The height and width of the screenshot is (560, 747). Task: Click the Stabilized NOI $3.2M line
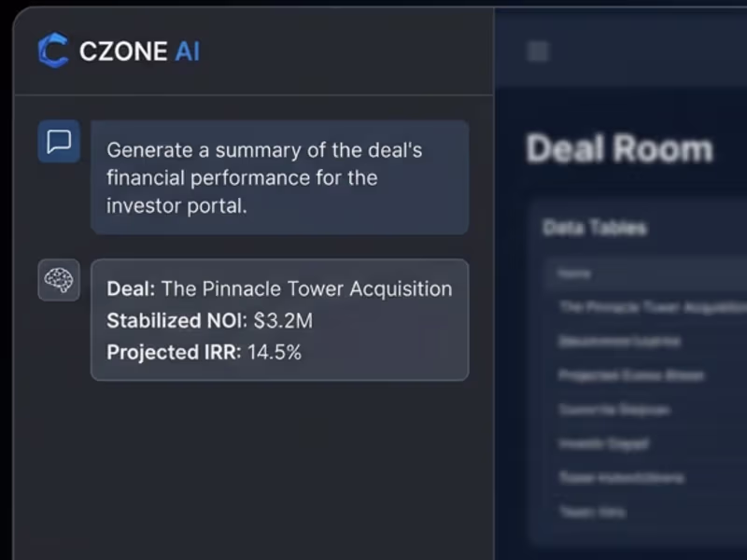tap(210, 321)
